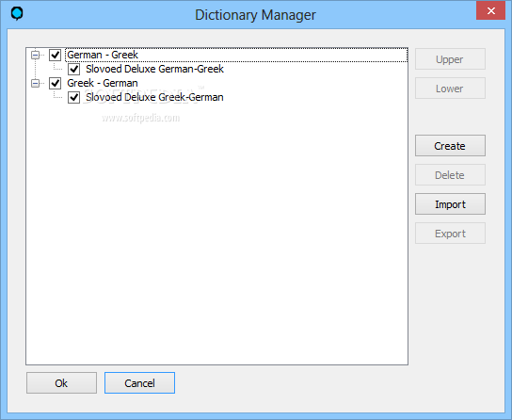Confirm changes with the Ok button
512x420 pixels.
coord(61,382)
